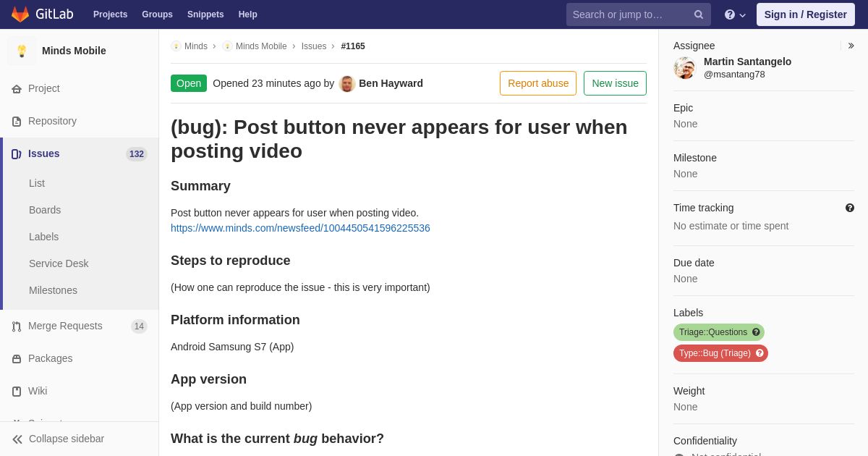Open the minds.com newsfeed link
Viewport: 868px width, 456px height.
pos(300,228)
